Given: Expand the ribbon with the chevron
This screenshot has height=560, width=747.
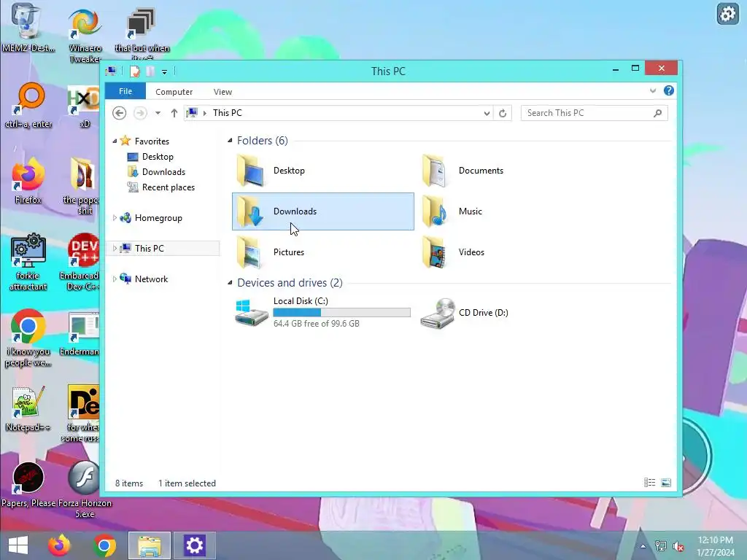Looking at the screenshot, I should point(653,90).
